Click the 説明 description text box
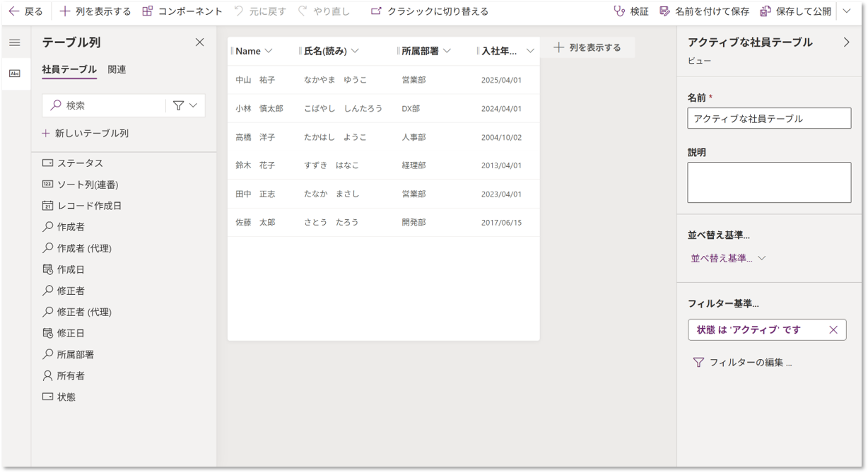868x473 pixels. (769, 182)
